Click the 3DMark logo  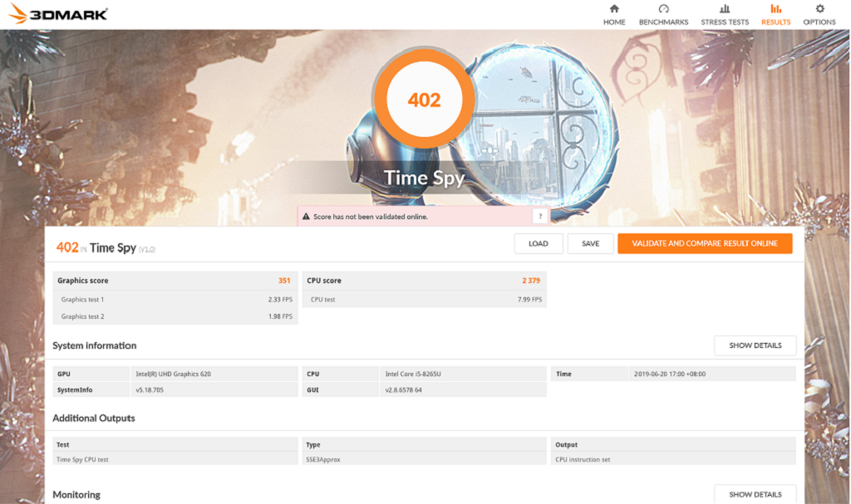click(x=58, y=14)
